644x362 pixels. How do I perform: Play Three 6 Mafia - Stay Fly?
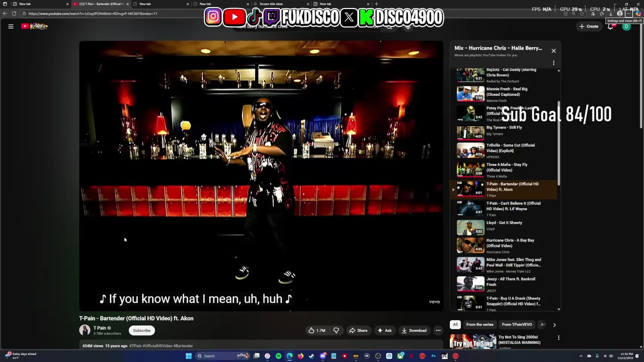pos(503,170)
